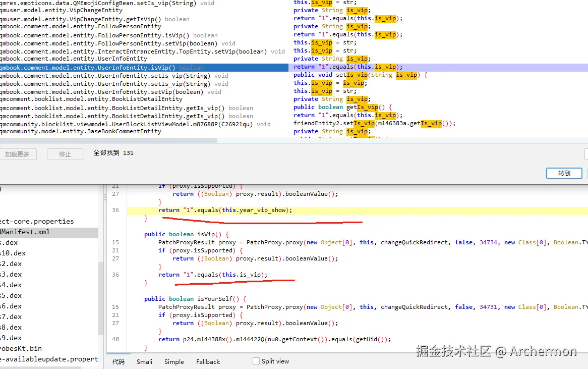Open the 代码 code tab
The height and width of the screenshot is (369, 588).
tap(119, 361)
